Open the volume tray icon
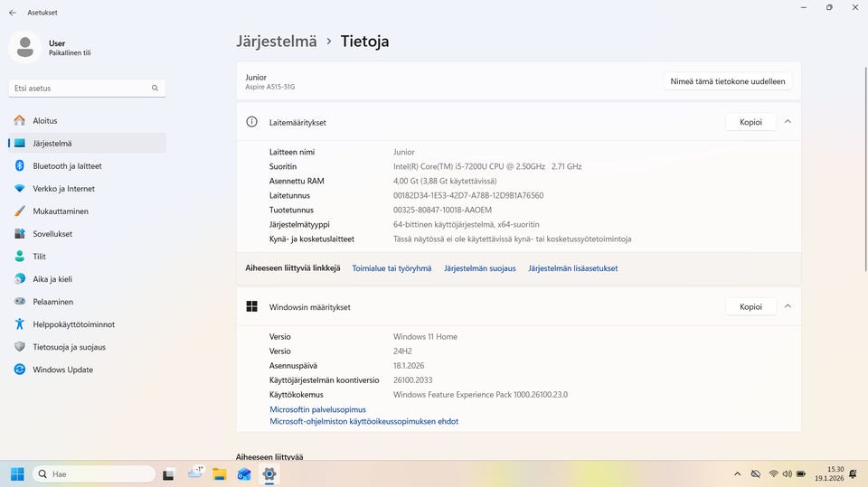This screenshot has height=487, width=868. tap(787, 473)
